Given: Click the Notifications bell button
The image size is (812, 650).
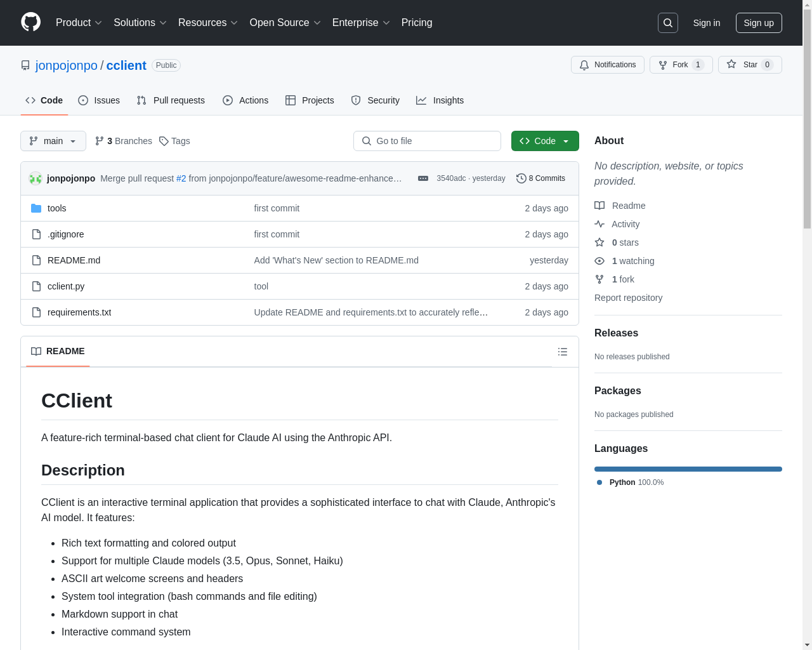Looking at the screenshot, I should click(x=608, y=65).
